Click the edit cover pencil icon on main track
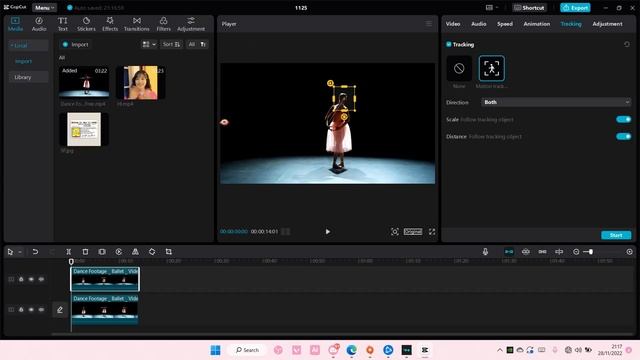The width and height of the screenshot is (640, 360). tap(60, 310)
